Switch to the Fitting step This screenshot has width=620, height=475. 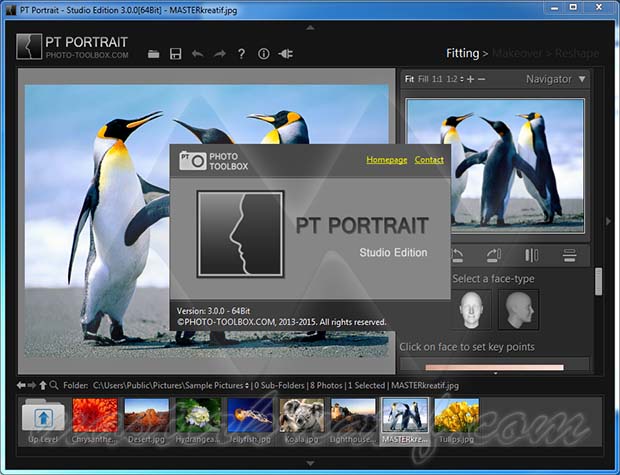pos(463,53)
